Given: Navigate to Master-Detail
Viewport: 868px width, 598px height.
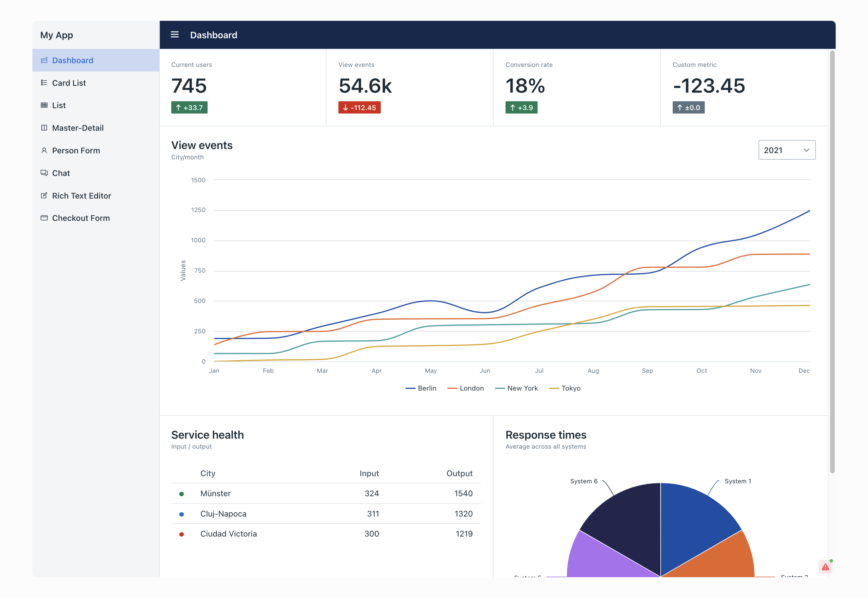Looking at the screenshot, I should point(96,128).
